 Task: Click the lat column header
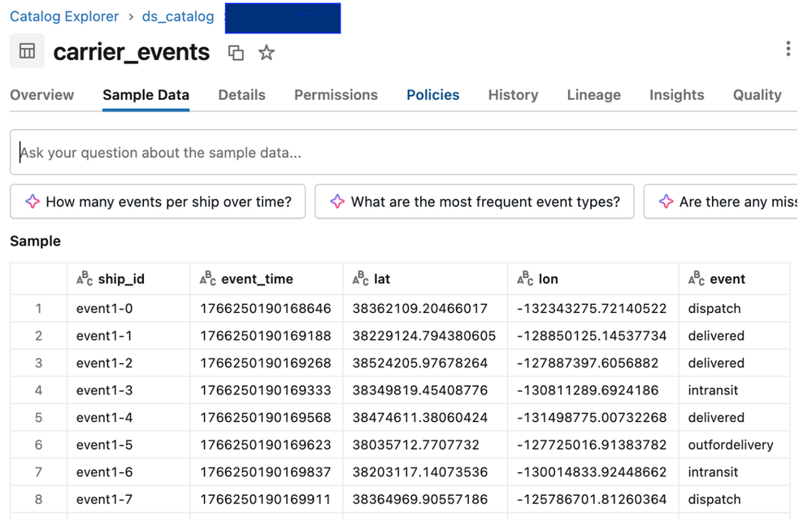(382, 279)
